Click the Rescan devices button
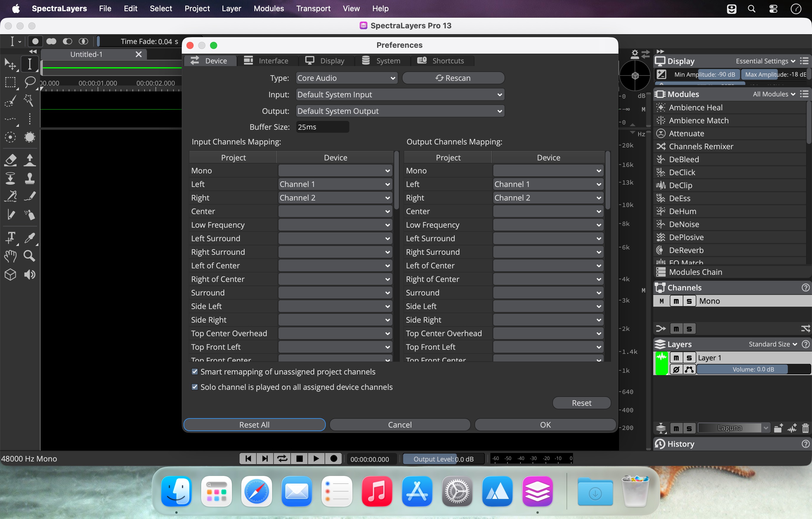Image resolution: width=812 pixels, height=519 pixels. 453,78
